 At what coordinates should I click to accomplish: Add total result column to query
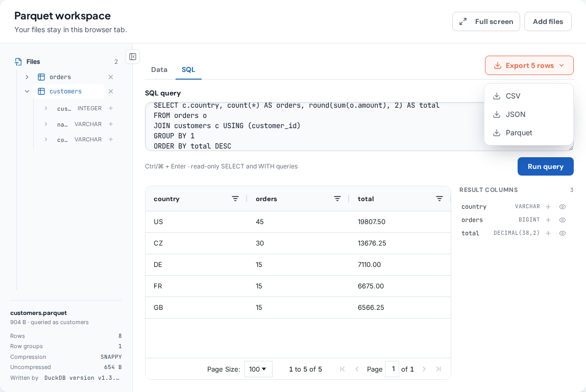coord(548,233)
